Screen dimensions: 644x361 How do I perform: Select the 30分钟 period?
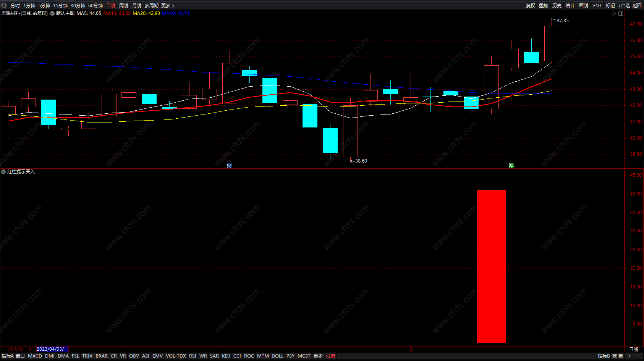click(78, 6)
